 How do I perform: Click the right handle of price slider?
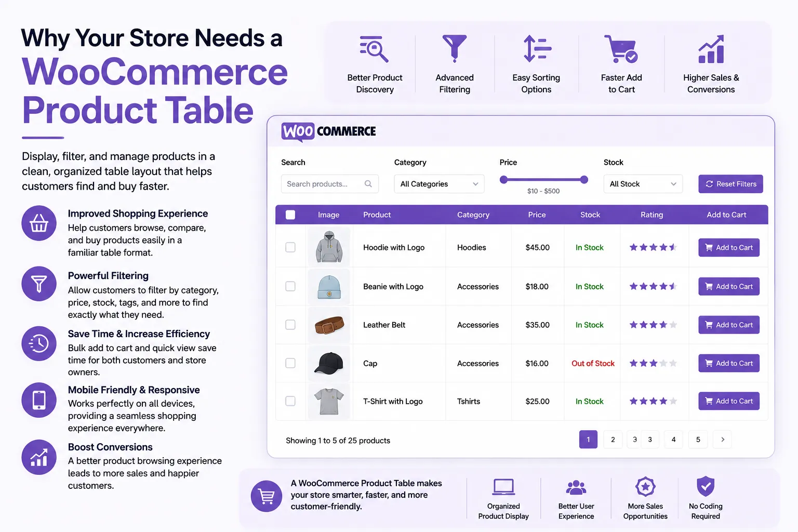click(x=584, y=180)
